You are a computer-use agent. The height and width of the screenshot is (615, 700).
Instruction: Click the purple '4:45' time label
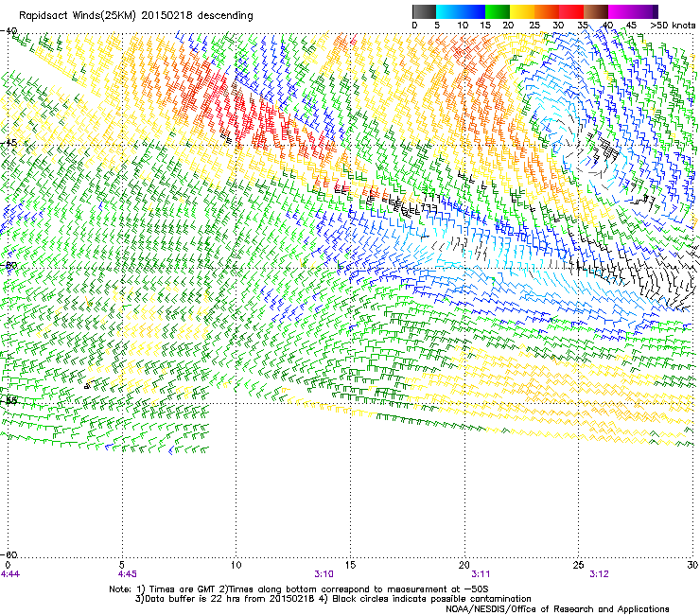128,574
